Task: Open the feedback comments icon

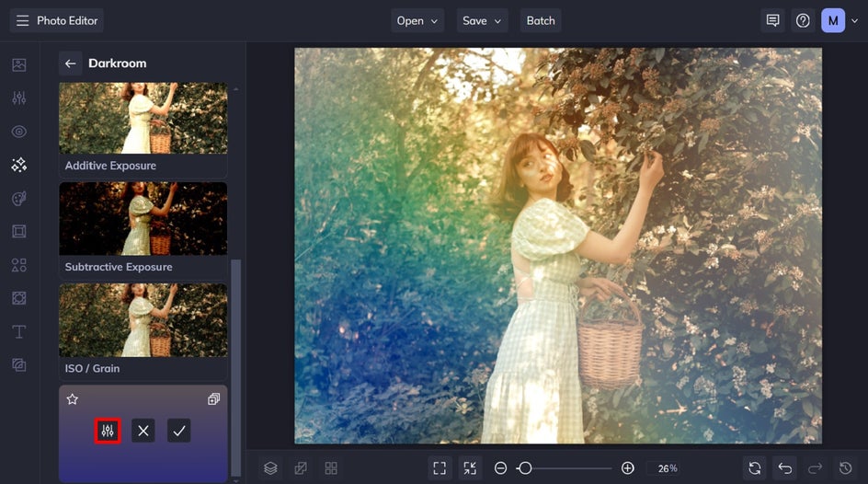Action: (772, 20)
